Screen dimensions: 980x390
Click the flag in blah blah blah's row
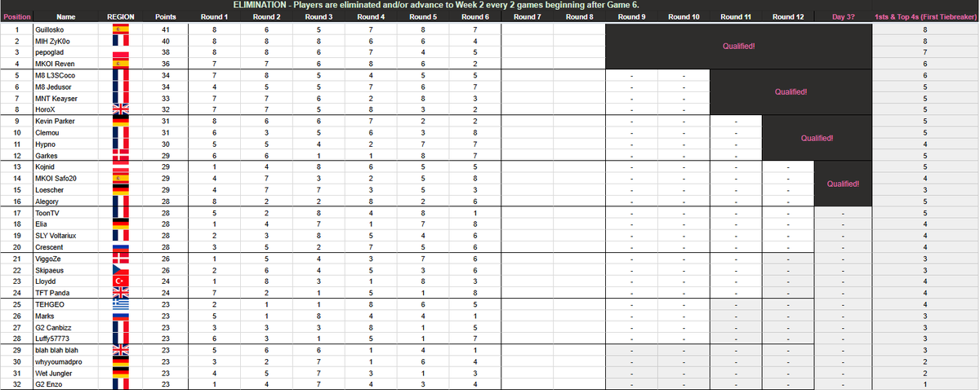[121, 350]
